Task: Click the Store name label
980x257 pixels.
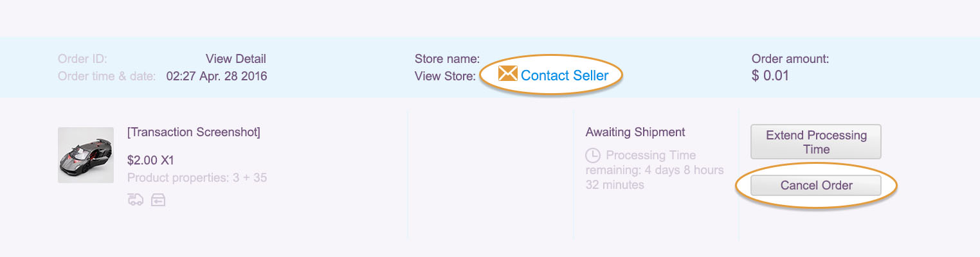Action: coord(447,59)
